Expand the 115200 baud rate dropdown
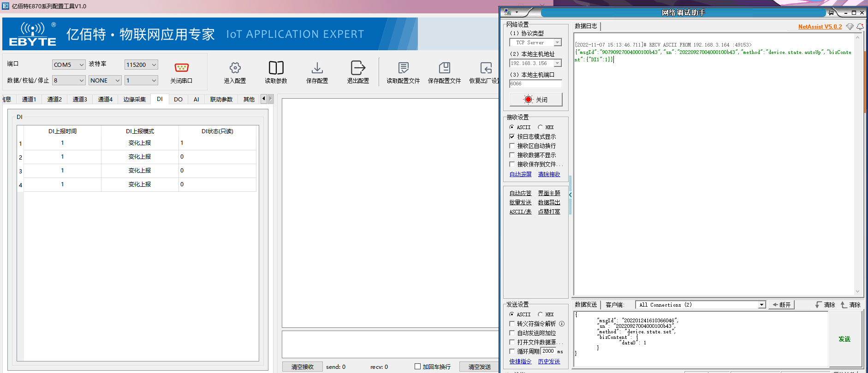Screen dimensions: 868x373 (141, 65)
